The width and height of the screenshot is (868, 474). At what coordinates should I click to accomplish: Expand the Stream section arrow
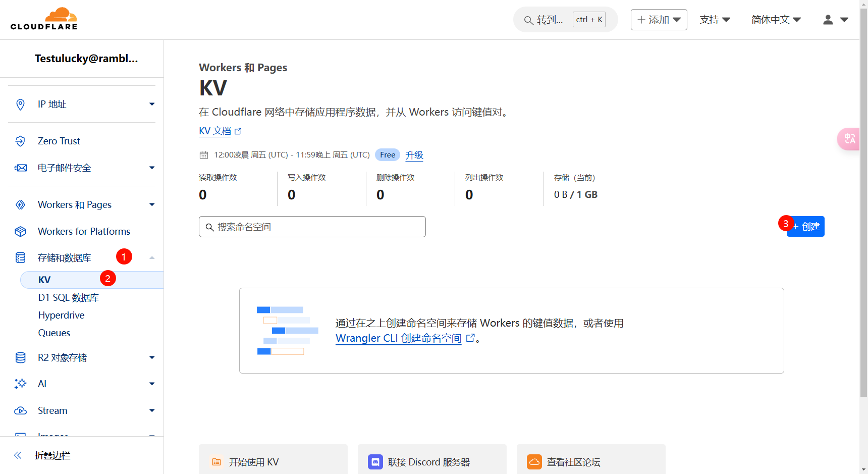152,410
